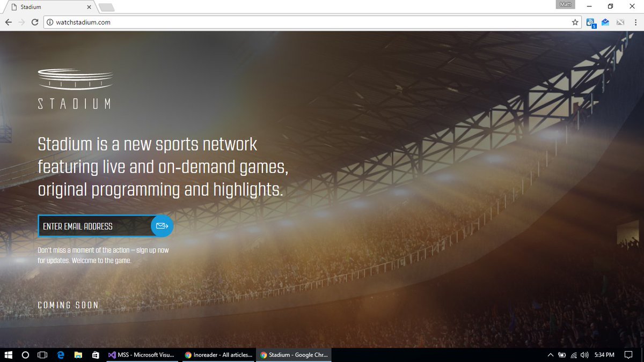Image resolution: width=644 pixels, height=362 pixels.
Task: Open File Explorer from taskbar
Action: tap(78, 354)
